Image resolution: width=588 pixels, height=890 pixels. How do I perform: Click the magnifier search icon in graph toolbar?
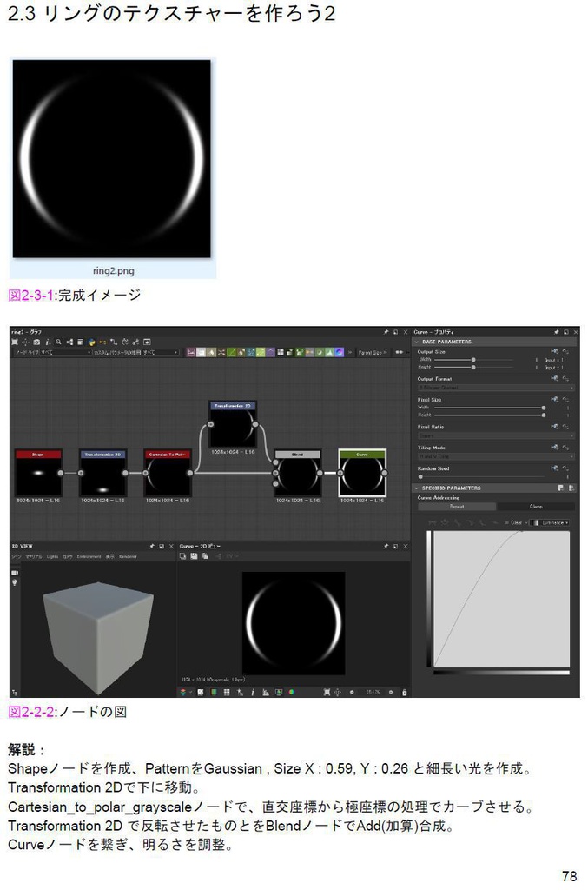tap(58, 342)
